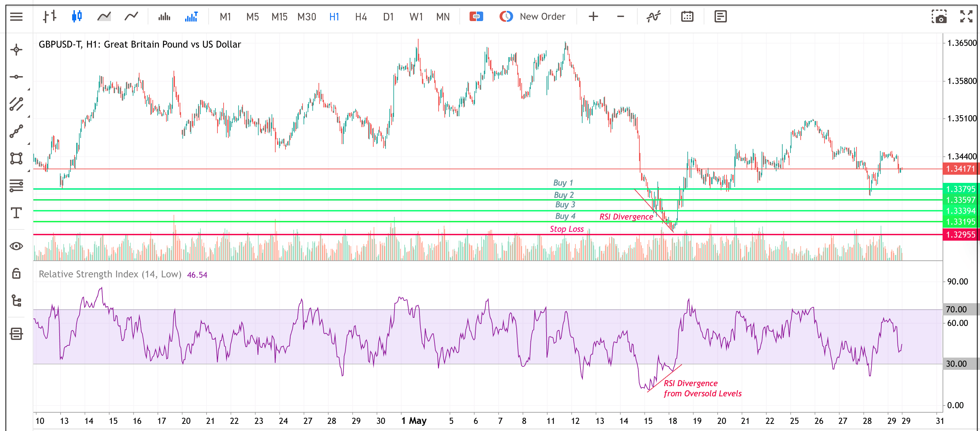
Task: Click the RSI 30.00 level label
Action: click(x=961, y=364)
